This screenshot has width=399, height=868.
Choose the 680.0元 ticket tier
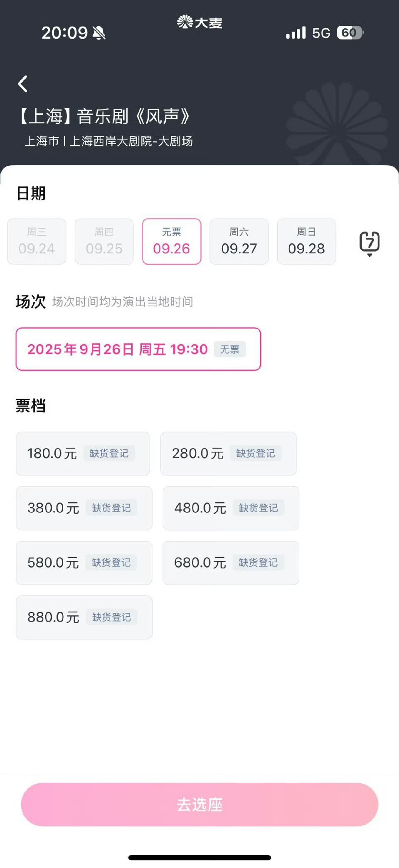[231, 563]
